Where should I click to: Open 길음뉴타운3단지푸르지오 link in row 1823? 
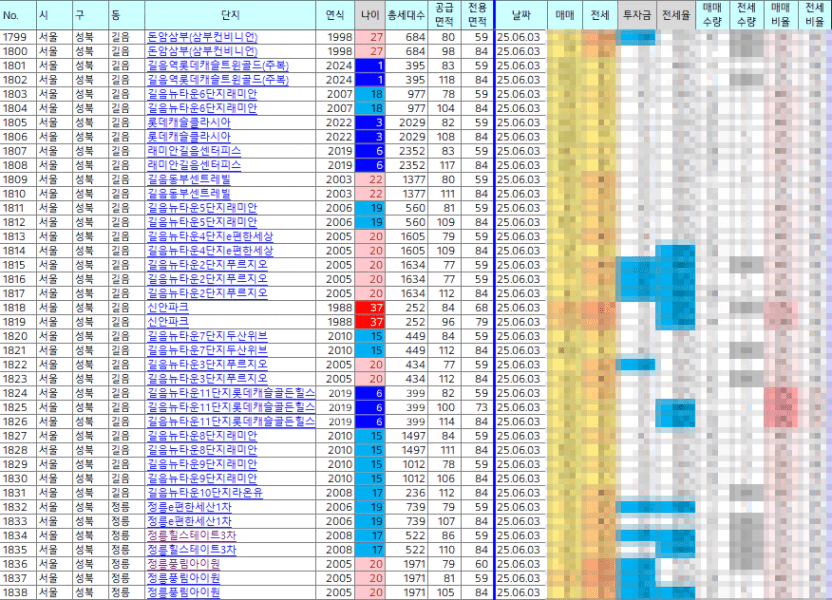click(207, 379)
